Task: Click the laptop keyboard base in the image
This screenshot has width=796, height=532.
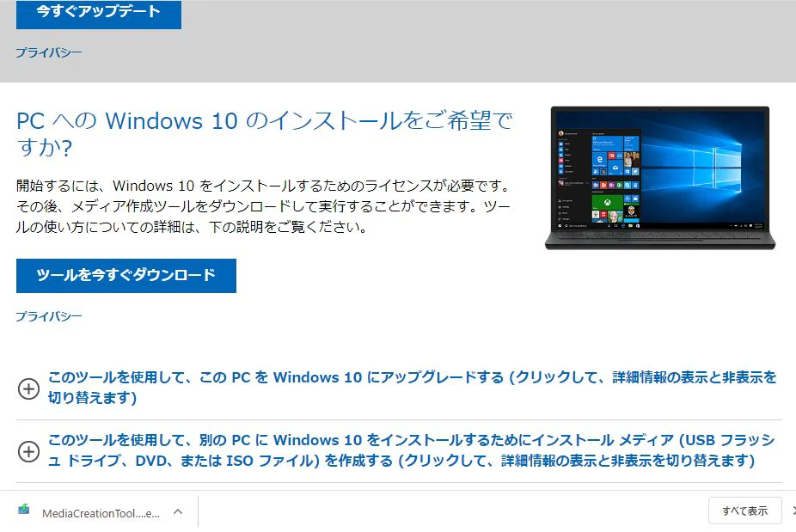Action: point(660,240)
